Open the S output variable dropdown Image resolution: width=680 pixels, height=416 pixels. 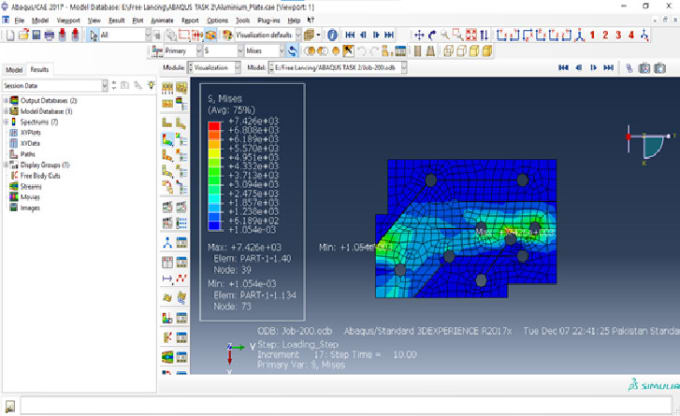click(x=240, y=51)
